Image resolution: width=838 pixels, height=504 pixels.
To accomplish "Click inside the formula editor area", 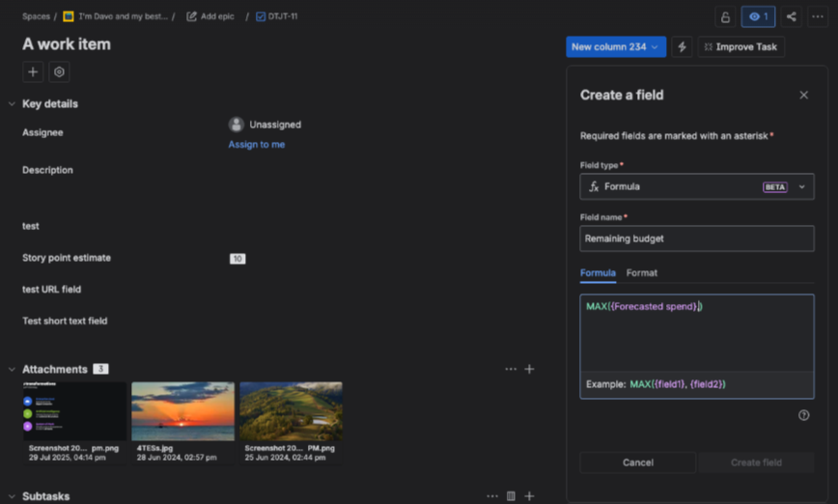I will coord(697,334).
